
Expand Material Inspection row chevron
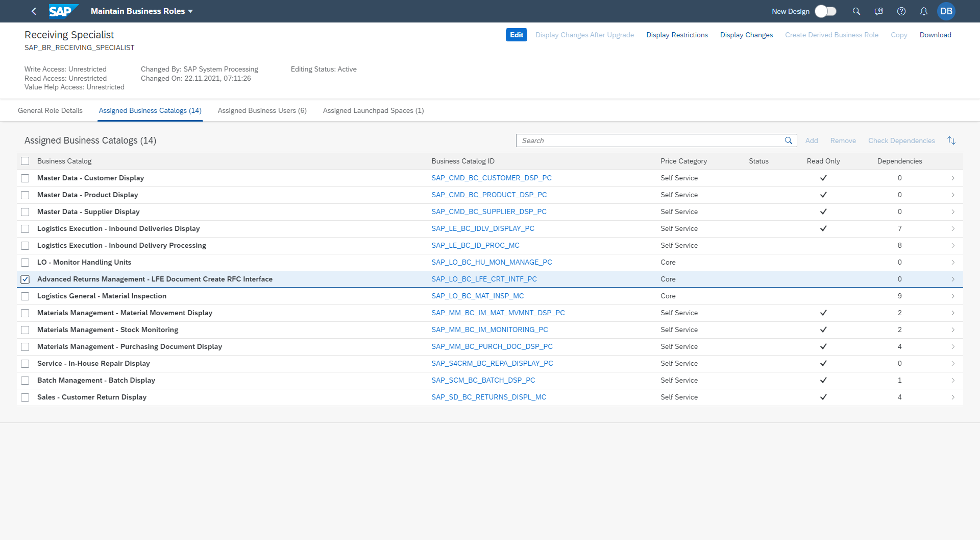[x=953, y=296]
